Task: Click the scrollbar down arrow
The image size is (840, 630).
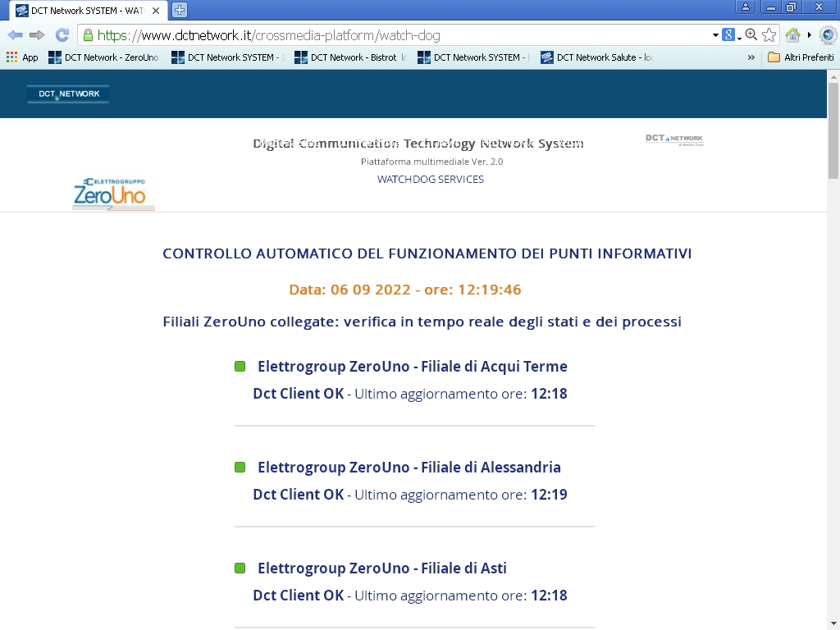Action: click(x=833, y=624)
